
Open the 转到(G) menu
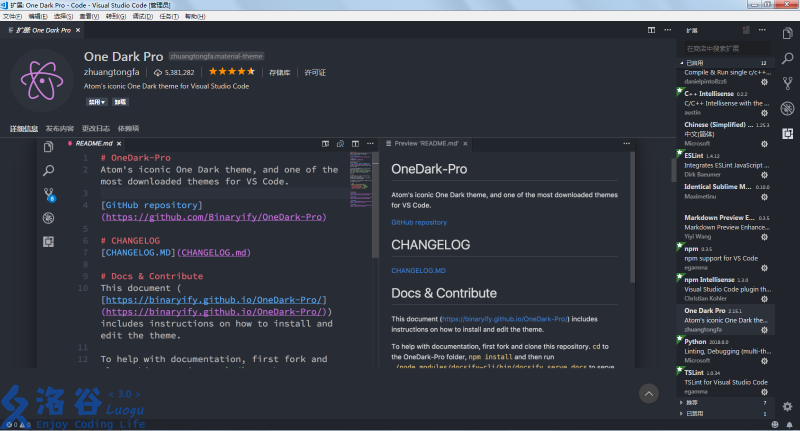[116, 16]
